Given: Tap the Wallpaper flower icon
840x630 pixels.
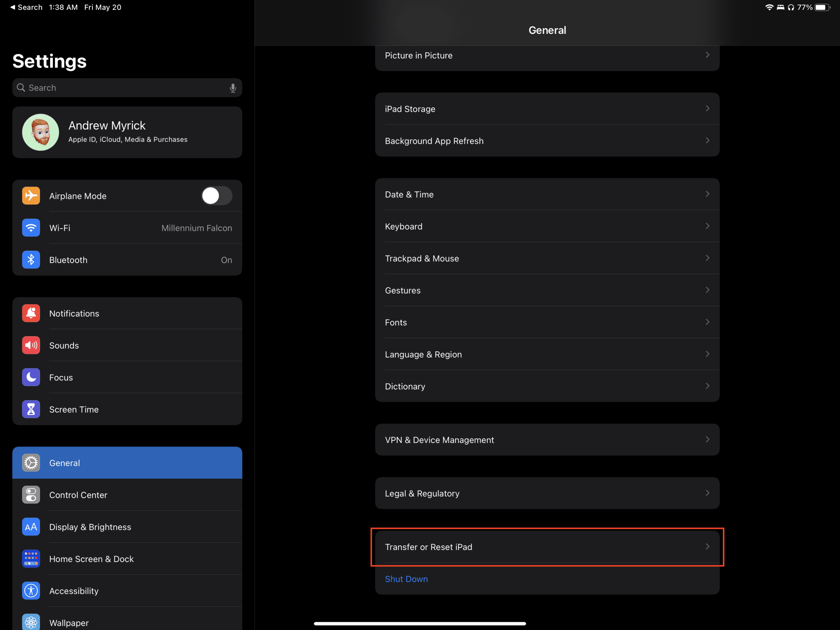Looking at the screenshot, I should (x=31, y=622).
